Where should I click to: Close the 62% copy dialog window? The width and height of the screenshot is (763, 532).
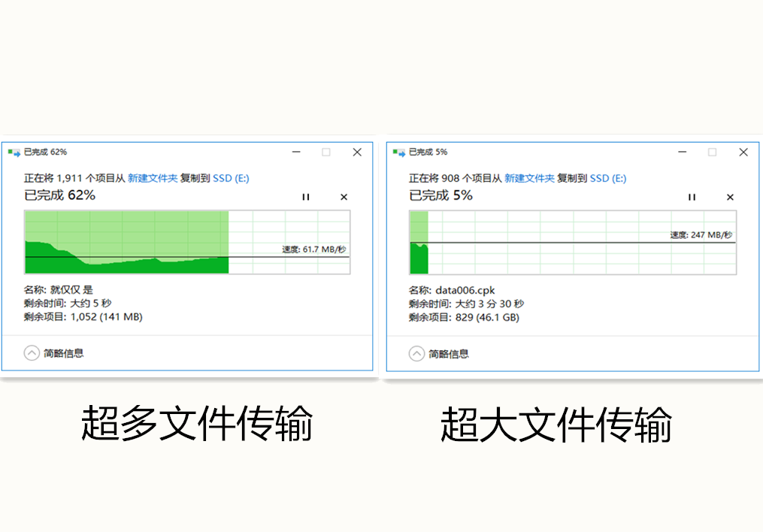pos(357,152)
